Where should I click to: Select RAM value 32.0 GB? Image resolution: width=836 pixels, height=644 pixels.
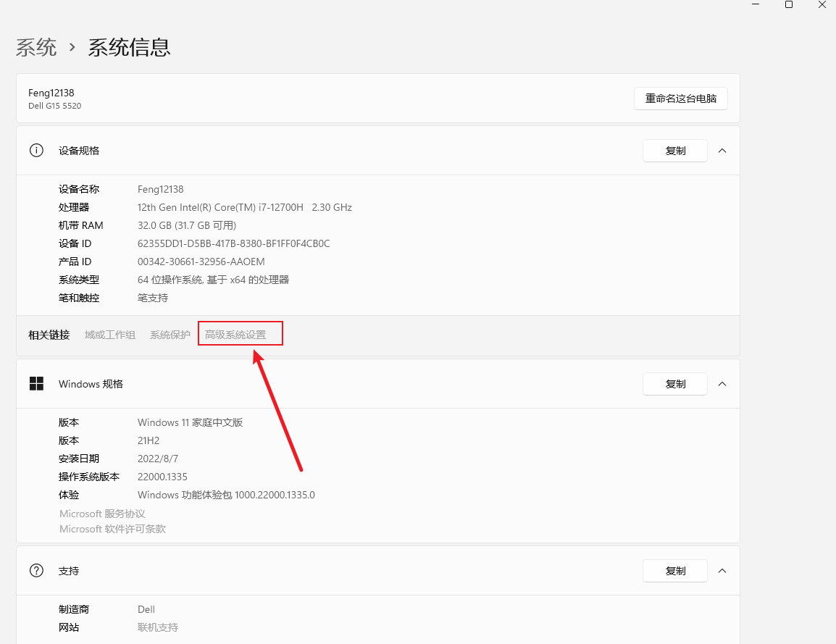[187, 225]
